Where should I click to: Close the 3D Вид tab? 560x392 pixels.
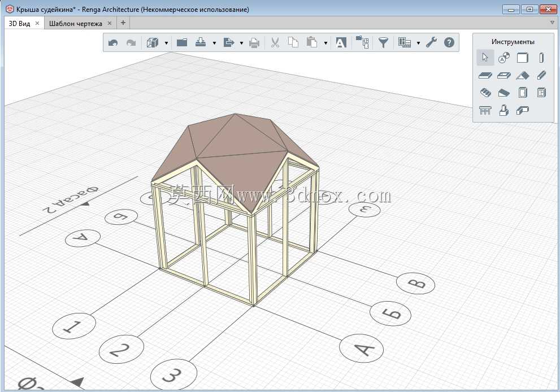pos(37,23)
